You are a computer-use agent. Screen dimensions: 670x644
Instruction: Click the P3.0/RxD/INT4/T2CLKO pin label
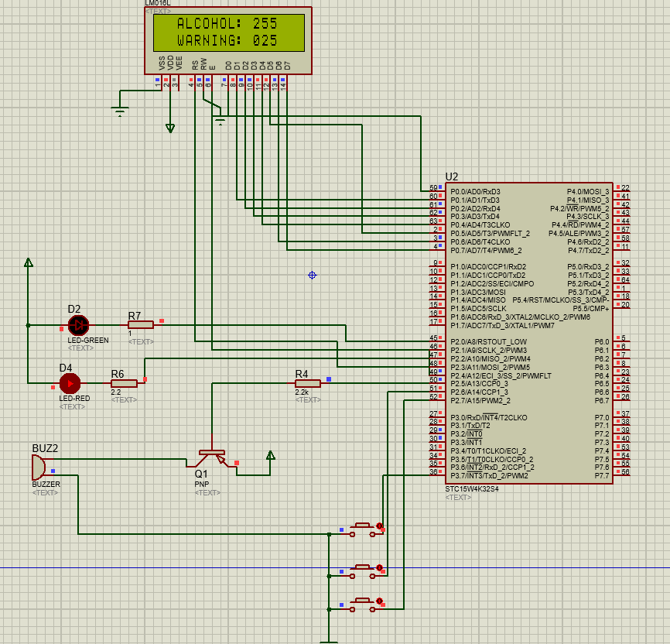[489, 418]
